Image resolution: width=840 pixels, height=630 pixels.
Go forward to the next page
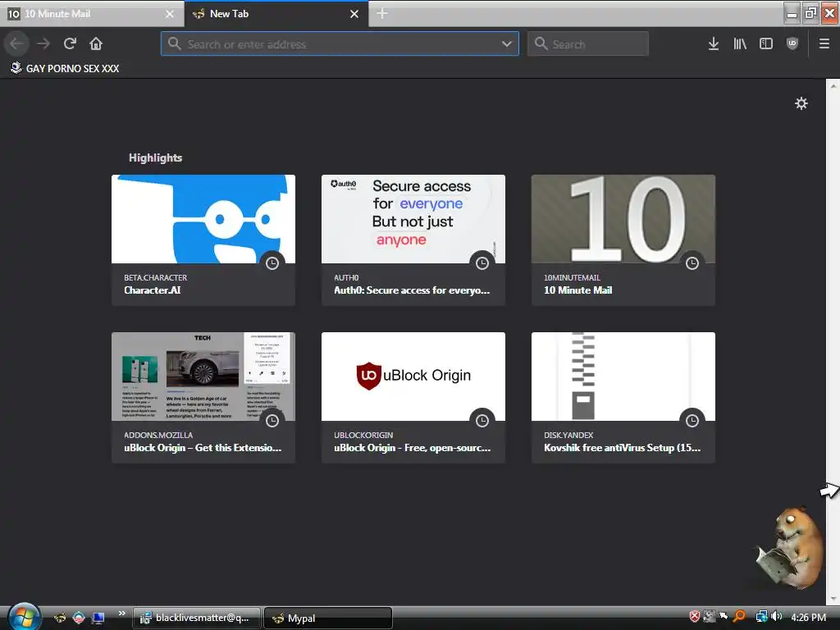click(x=43, y=43)
